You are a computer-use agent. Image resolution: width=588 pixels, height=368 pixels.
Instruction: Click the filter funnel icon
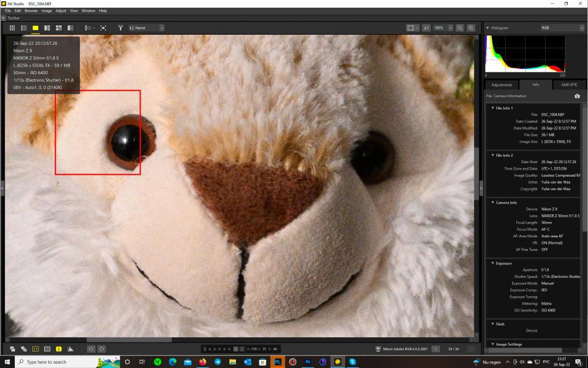pos(121,28)
